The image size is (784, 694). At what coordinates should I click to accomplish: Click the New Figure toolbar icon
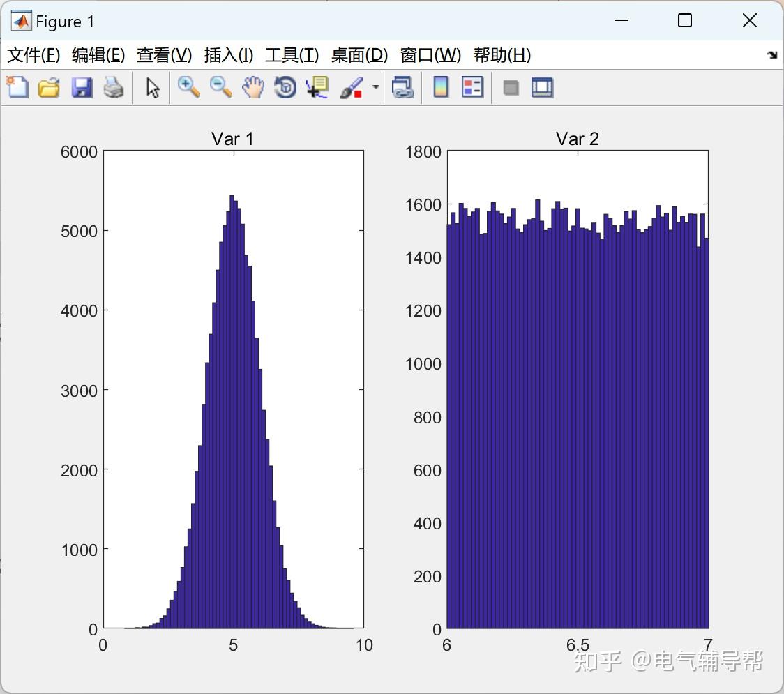[x=17, y=87]
